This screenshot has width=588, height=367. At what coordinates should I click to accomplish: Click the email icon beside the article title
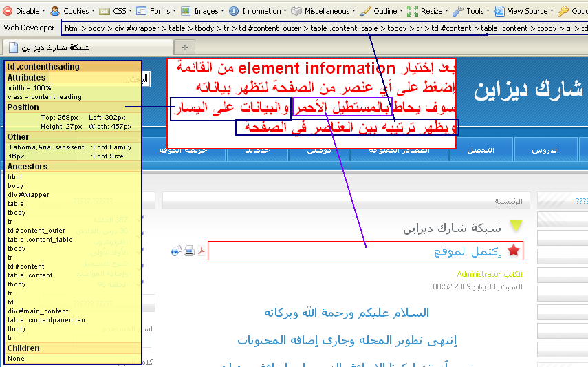point(176,251)
